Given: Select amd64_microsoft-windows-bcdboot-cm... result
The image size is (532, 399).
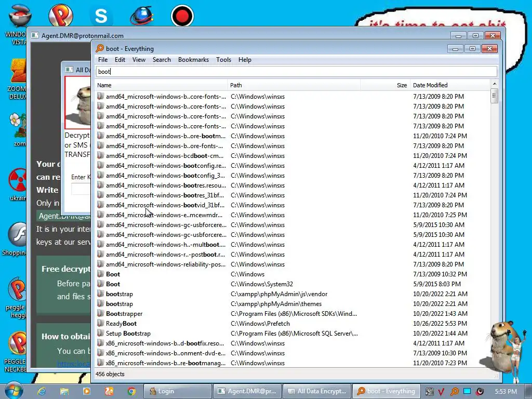Looking at the screenshot, I should coord(165,156).
